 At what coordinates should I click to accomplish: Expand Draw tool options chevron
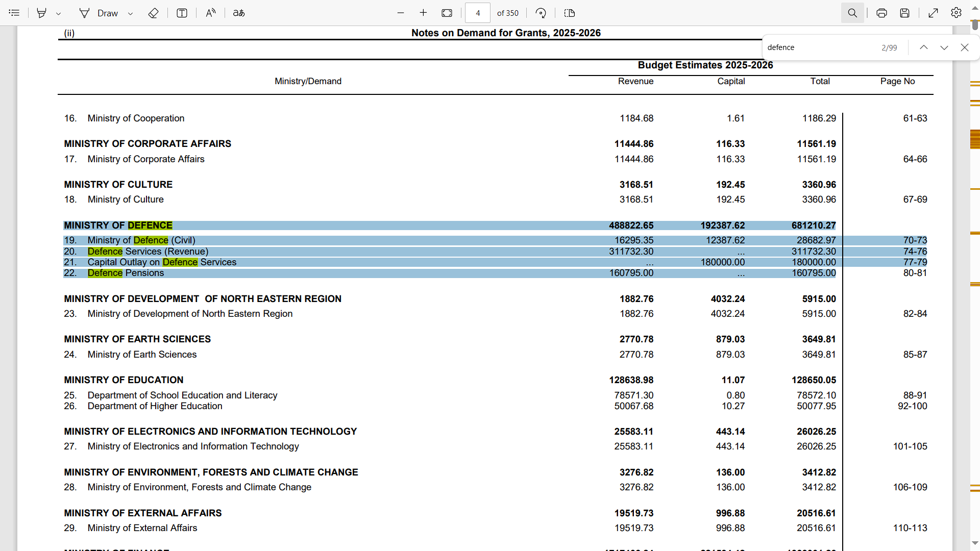click(130, 13)
